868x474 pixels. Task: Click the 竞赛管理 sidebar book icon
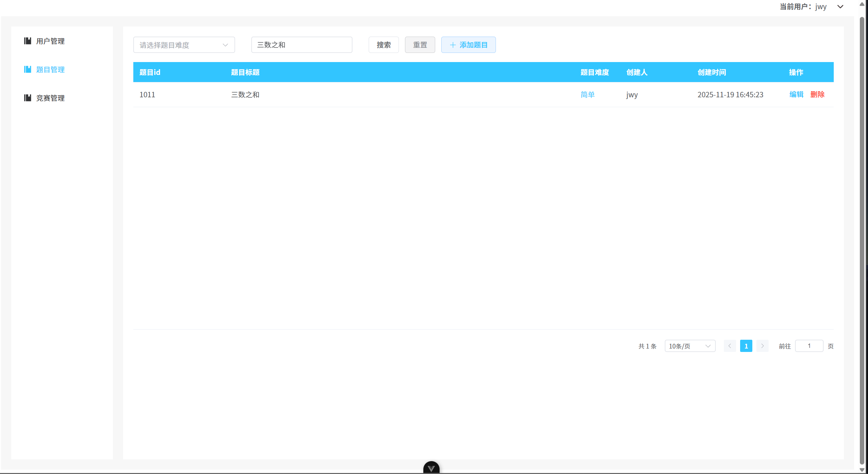pyautogui.click(x=27, y=98)
